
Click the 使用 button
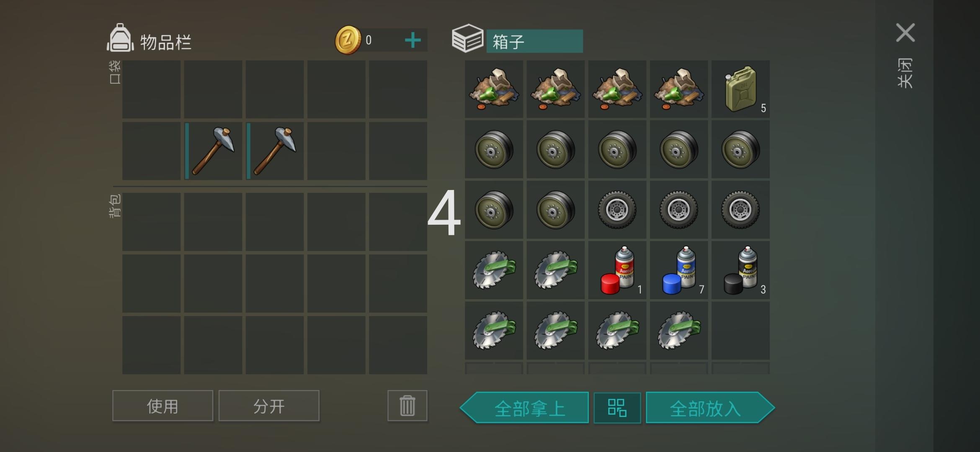tap(162, 406)
